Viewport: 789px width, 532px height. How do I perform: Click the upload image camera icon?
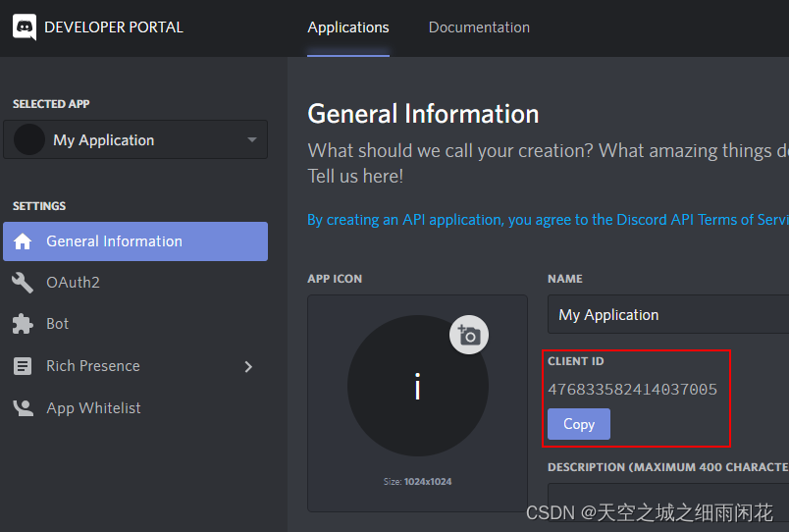coord(469,335)
